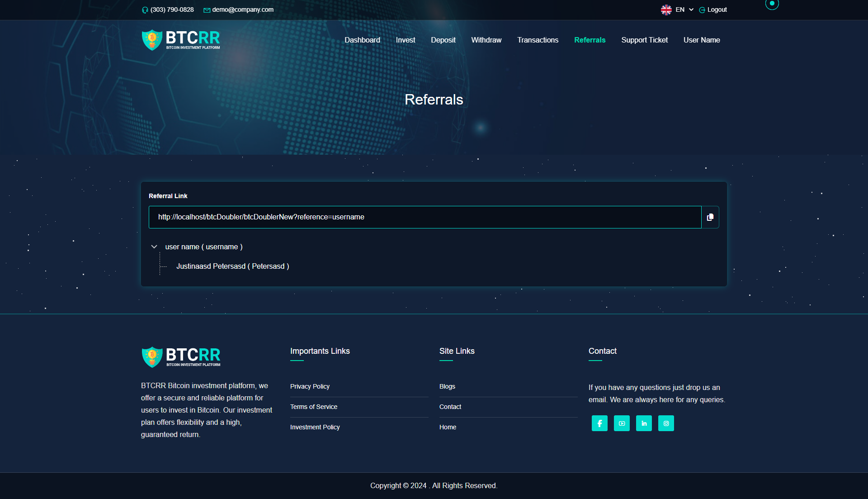Collapse the user name ( username ) tree node
The height and width of the screenshot is (499, 868).
[x=154, y=247]
